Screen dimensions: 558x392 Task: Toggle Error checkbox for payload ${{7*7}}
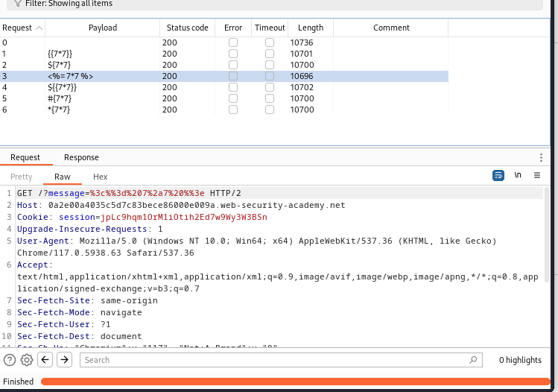[x=233, y=87]
